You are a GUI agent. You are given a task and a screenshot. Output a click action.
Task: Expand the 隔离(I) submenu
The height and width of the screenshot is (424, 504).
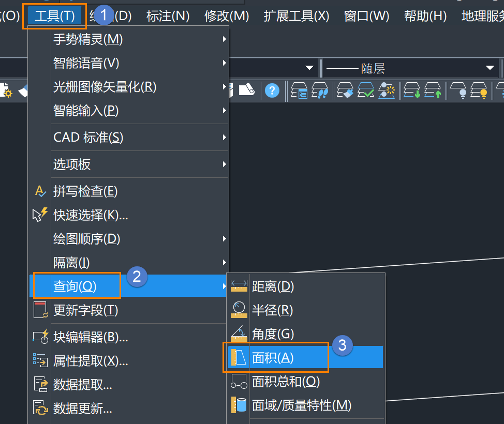[128, 263]
